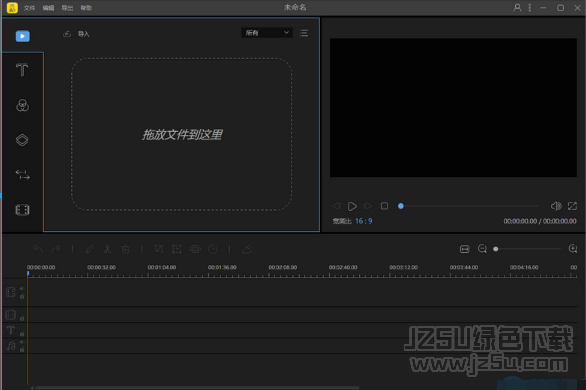Screen dimensions: 586x390
Task: Step to the next frame in preview
Action: (x=368, y=206)
